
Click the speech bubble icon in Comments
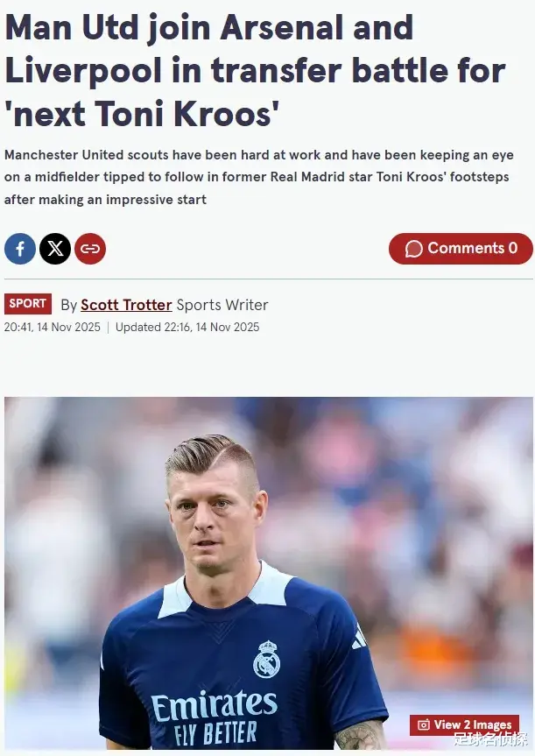(x=413, y=249)
